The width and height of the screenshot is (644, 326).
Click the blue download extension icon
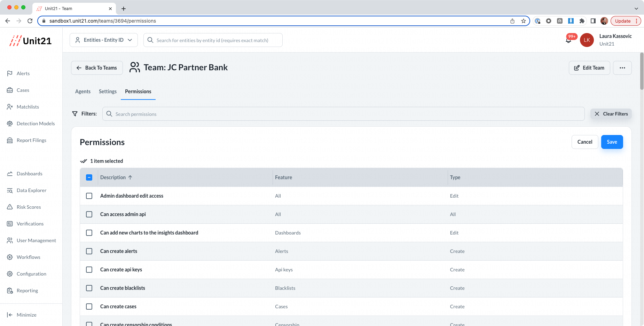click(x=571, y=21)
